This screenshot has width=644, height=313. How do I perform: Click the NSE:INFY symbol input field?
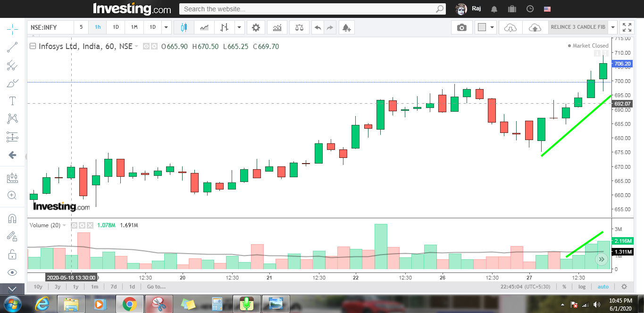(50, 27)
